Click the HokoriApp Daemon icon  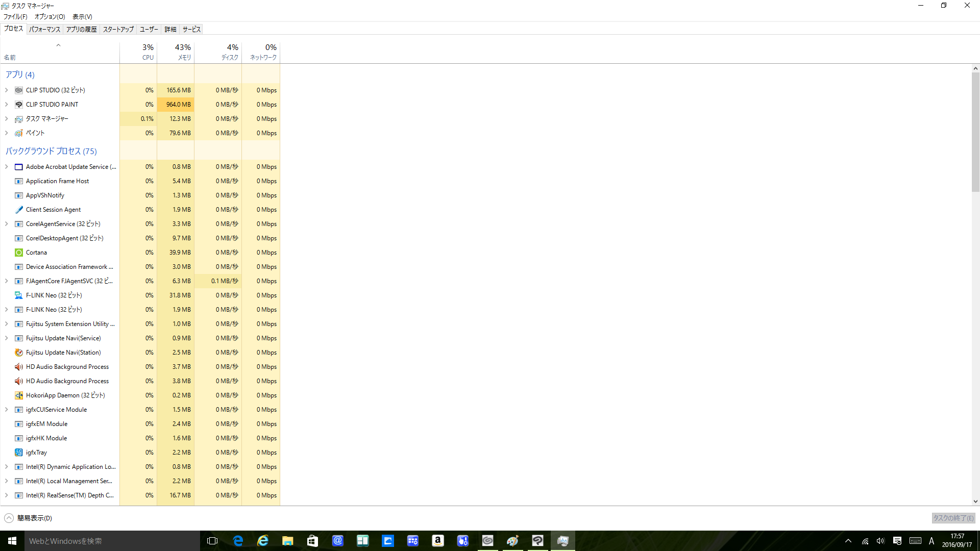click(x=19, y=395)
